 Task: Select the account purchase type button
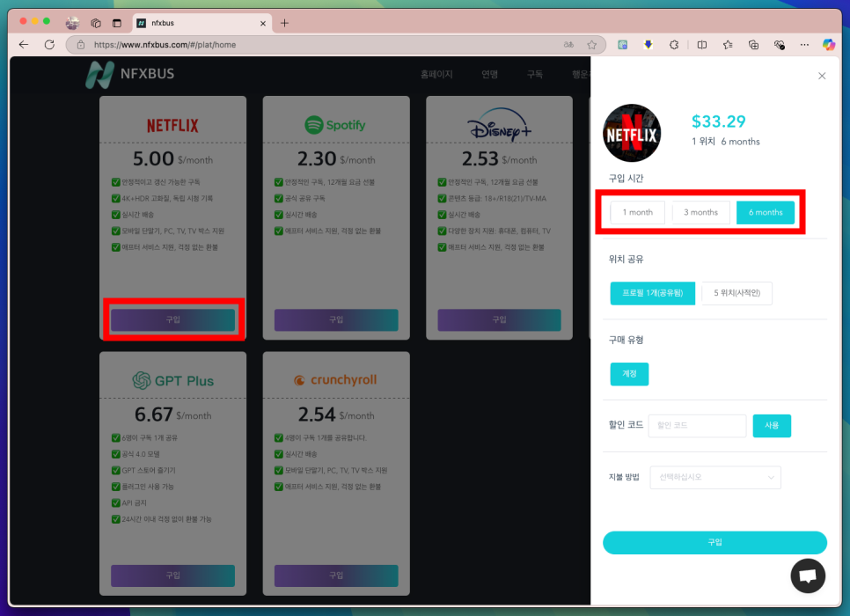point(629,374)
